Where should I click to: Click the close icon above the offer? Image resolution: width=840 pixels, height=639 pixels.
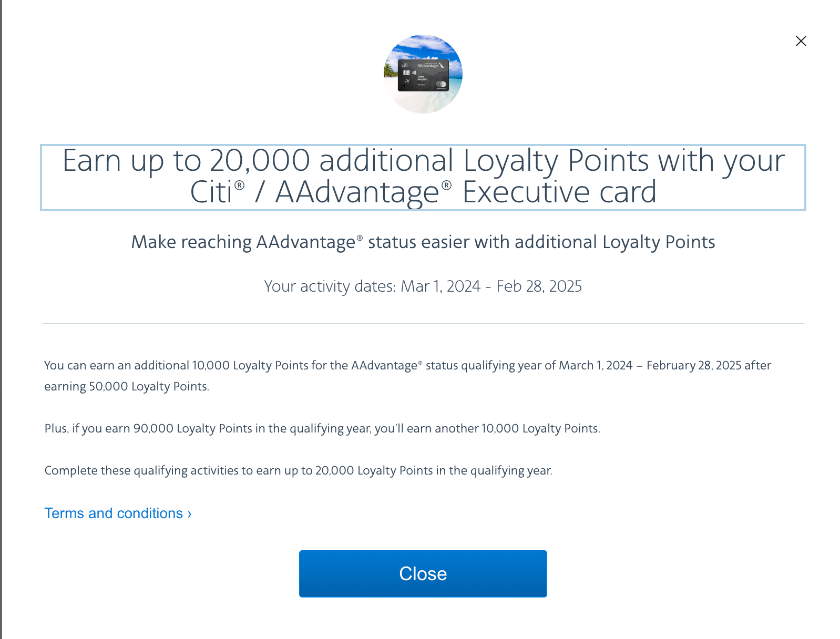[801, 41]
